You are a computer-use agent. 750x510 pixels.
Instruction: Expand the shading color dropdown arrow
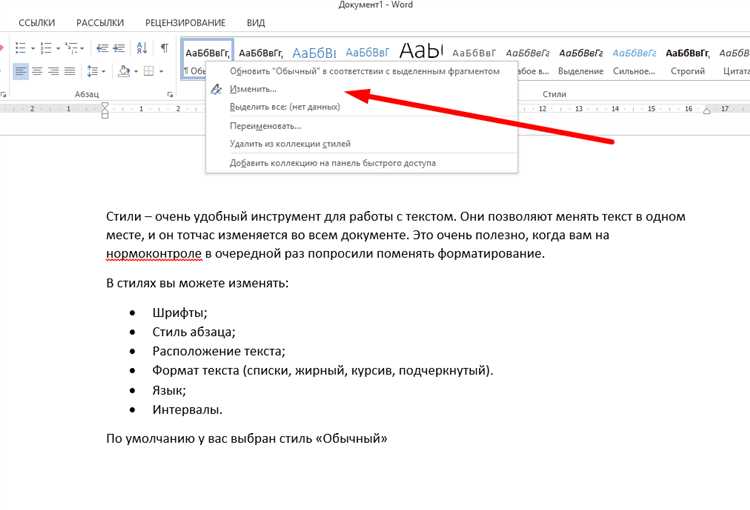coord(136,72)
